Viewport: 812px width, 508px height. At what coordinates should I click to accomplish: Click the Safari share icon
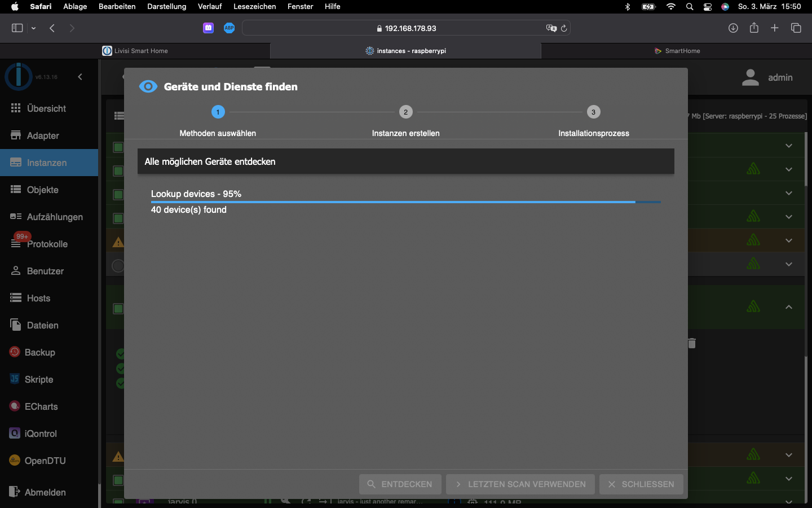tap(754, 28)
